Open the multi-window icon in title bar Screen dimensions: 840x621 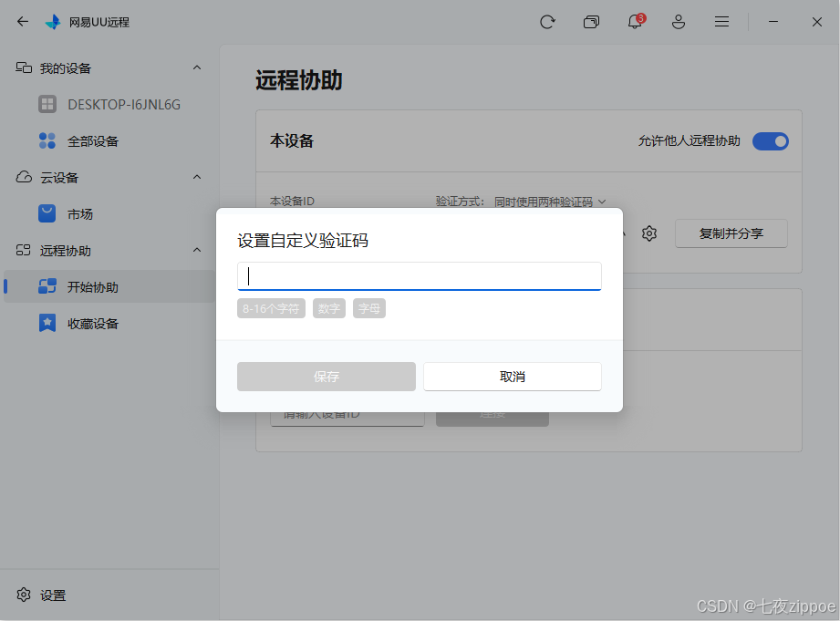[x=591, y=22]
